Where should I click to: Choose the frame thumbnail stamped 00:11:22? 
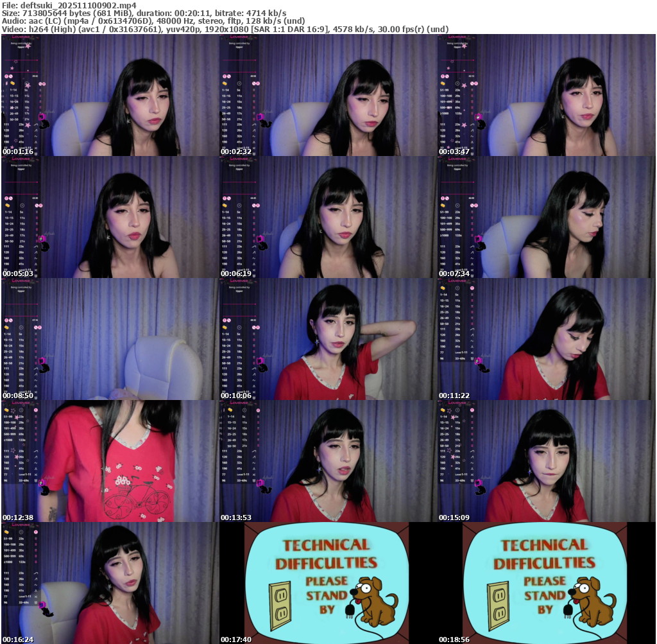click(x=547, y=339)
